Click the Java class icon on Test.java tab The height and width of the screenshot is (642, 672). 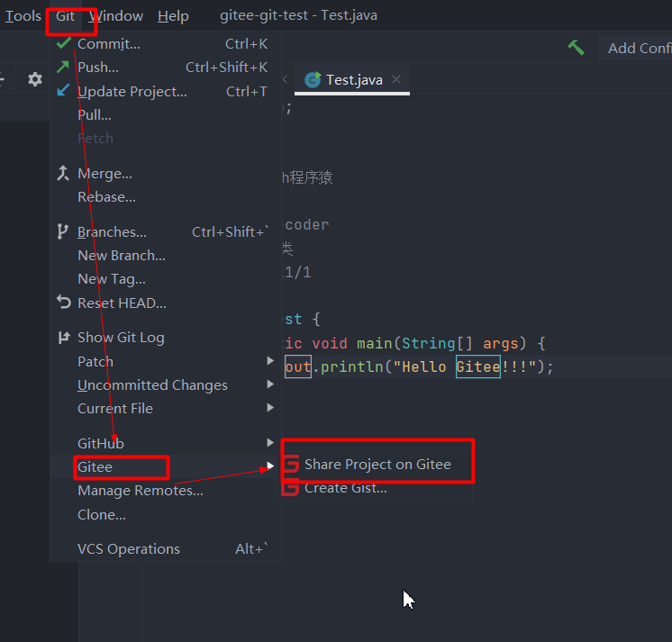click(x=313, y=79)
